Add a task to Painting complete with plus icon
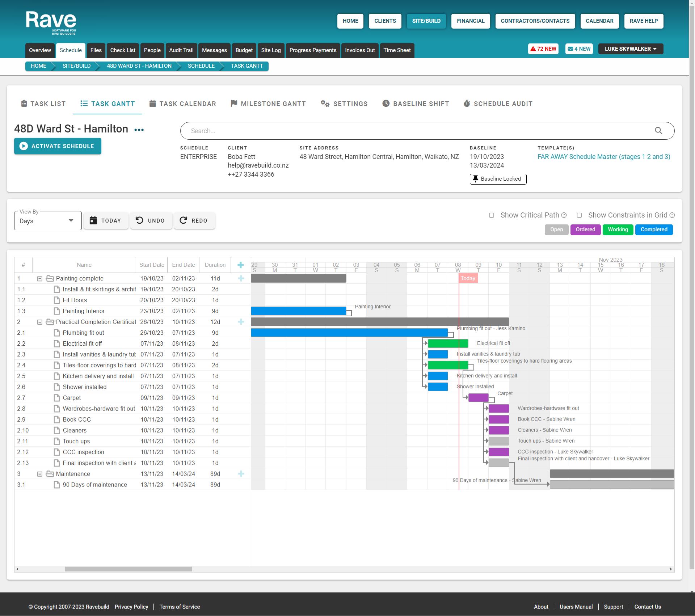695x616 pixels. coord(241,278)
